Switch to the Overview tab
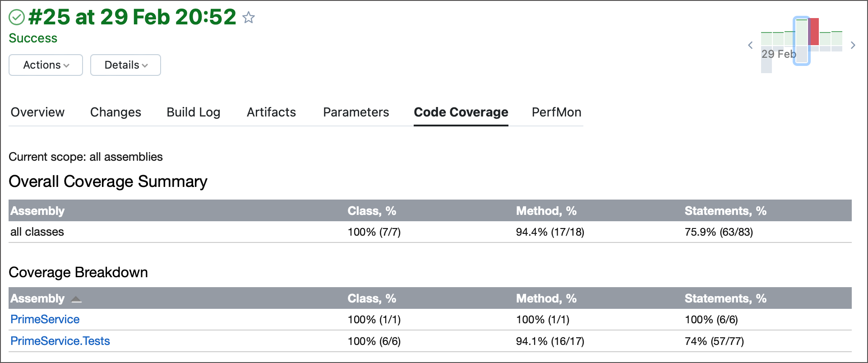This screenshot has width=868, height=363. [37, 112]
